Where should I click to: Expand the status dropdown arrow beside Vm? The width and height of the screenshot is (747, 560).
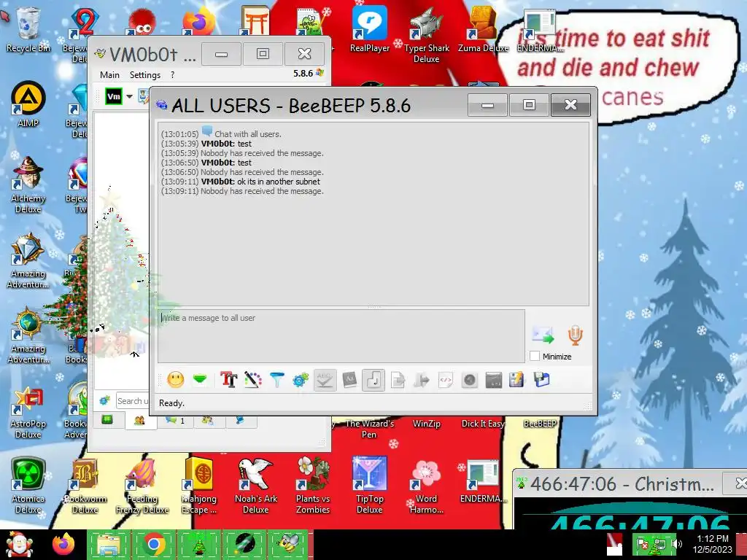pyautogui.click(x=129, y=96)
